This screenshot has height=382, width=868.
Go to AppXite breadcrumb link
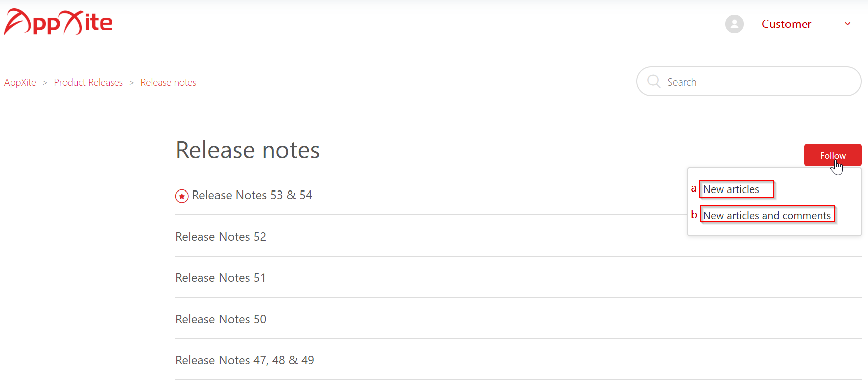(x=20, y=82)
